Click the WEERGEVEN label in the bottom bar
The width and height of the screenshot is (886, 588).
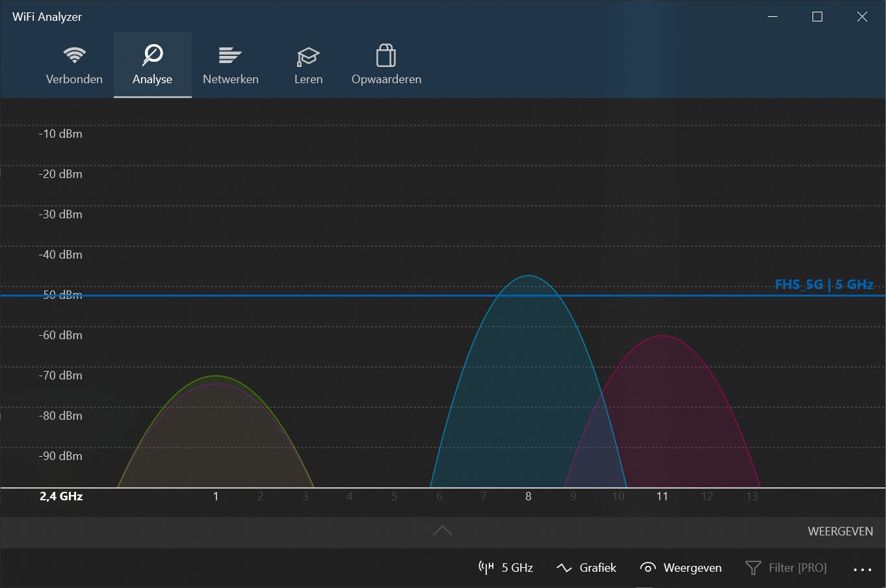[x=840, y=531]
